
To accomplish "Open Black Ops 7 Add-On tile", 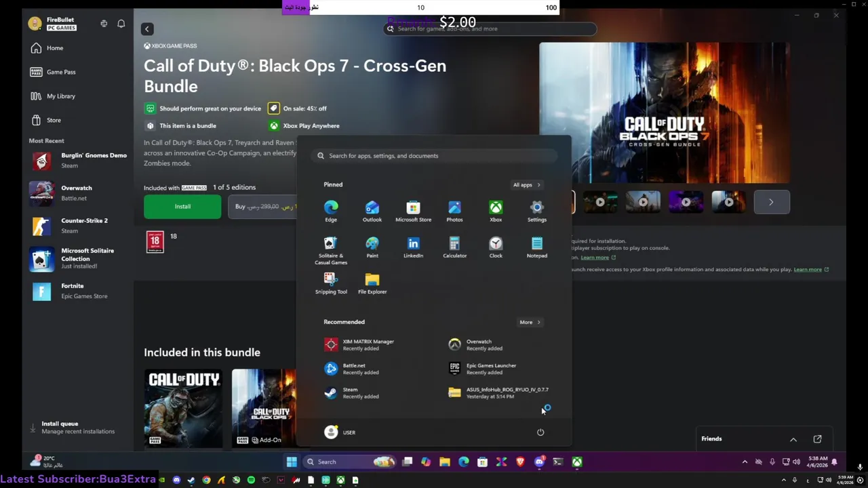I will (264, 408).
